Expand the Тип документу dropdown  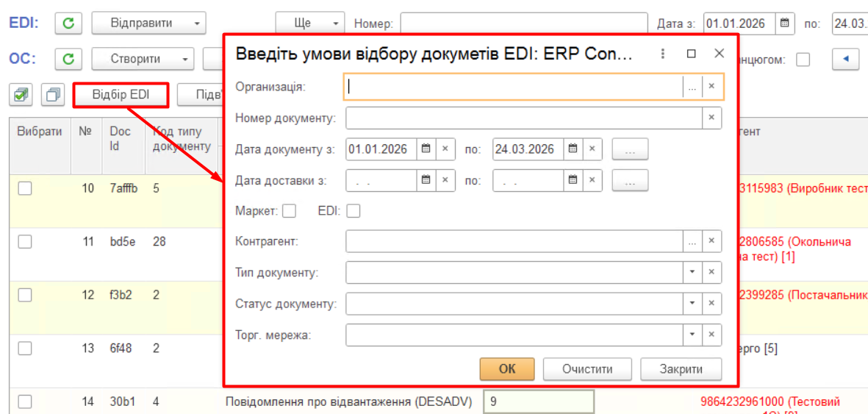(x=692, y=272)
